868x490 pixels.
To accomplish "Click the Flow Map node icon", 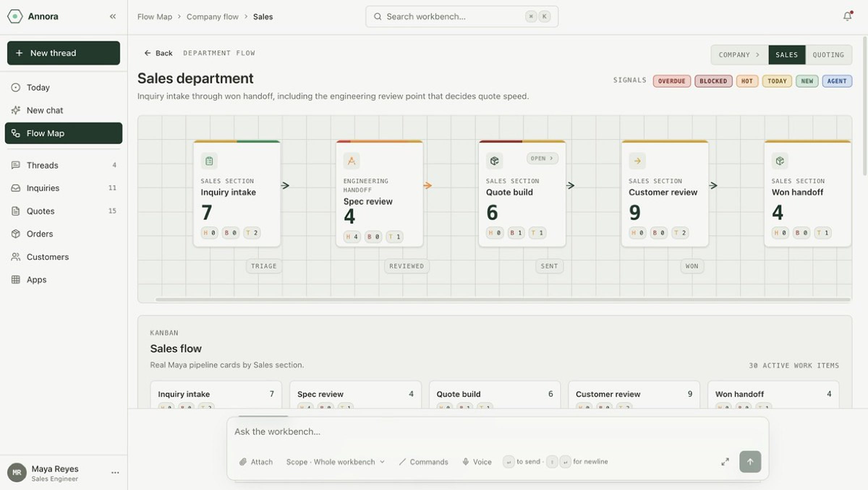I will pos(16,133).
